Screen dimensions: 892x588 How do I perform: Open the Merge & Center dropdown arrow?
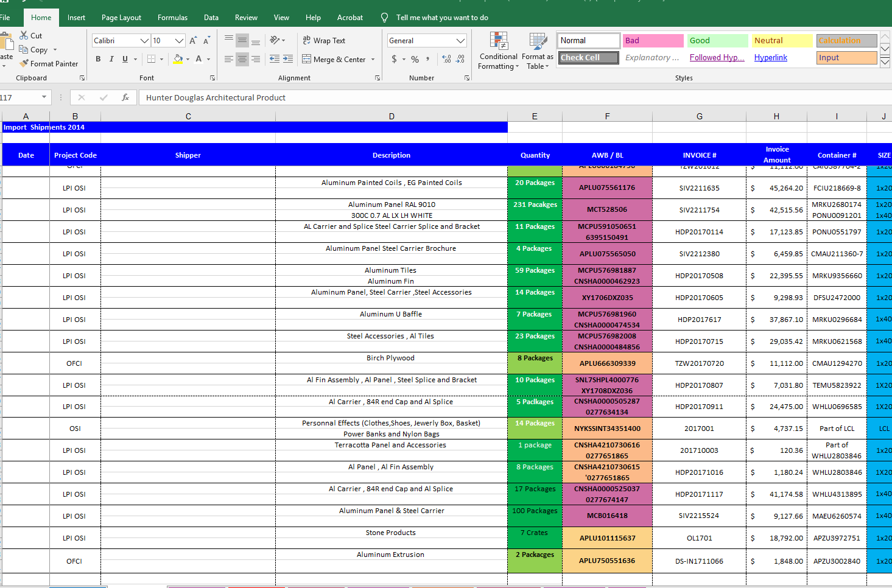tap(373, 60)
